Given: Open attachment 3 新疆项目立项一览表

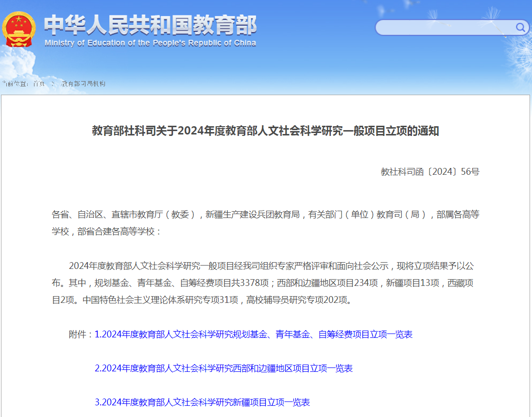Looking at the screenshot, I should click(202, 402).
